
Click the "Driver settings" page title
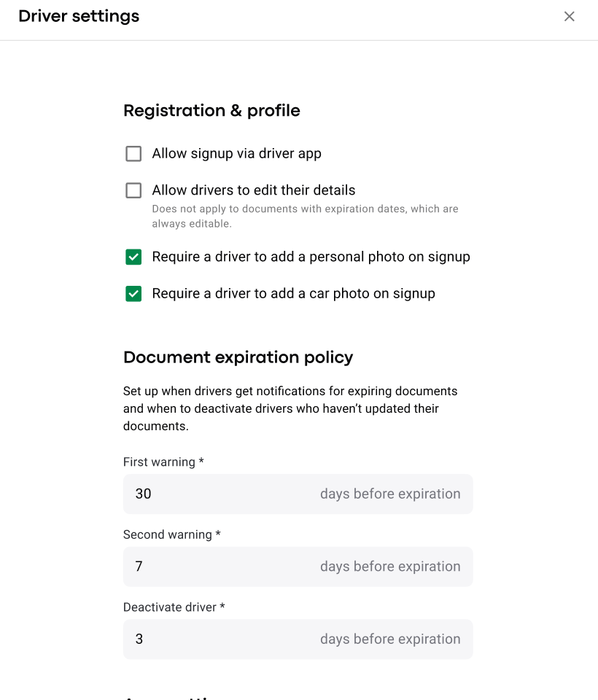pyautogui.click(x=79, y=16)
